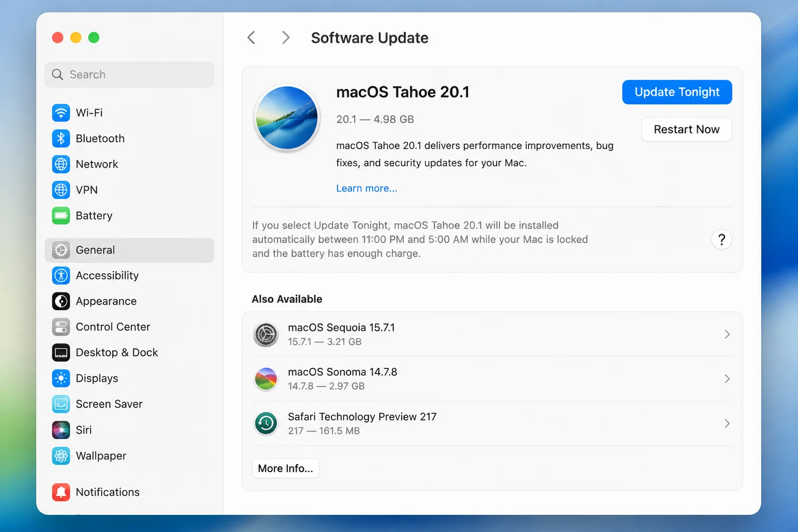Click the Update Tonight button
The height and width of the screenshot is (532, 798).
pyautogui.click(x=677, y=92)
